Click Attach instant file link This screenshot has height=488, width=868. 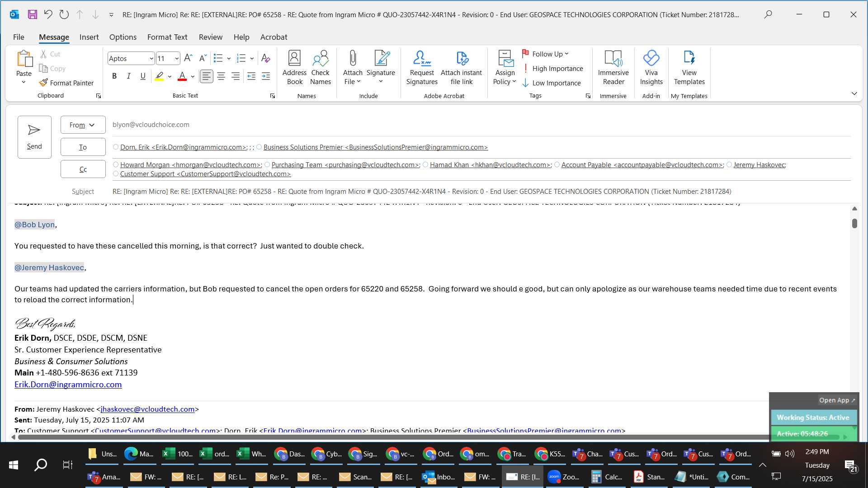pos(461,68)
